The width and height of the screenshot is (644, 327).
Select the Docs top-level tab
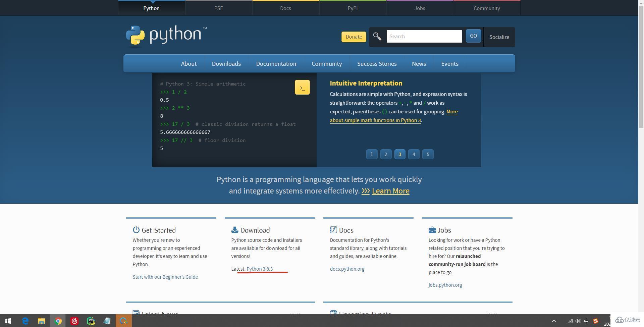tap(285, 8)
